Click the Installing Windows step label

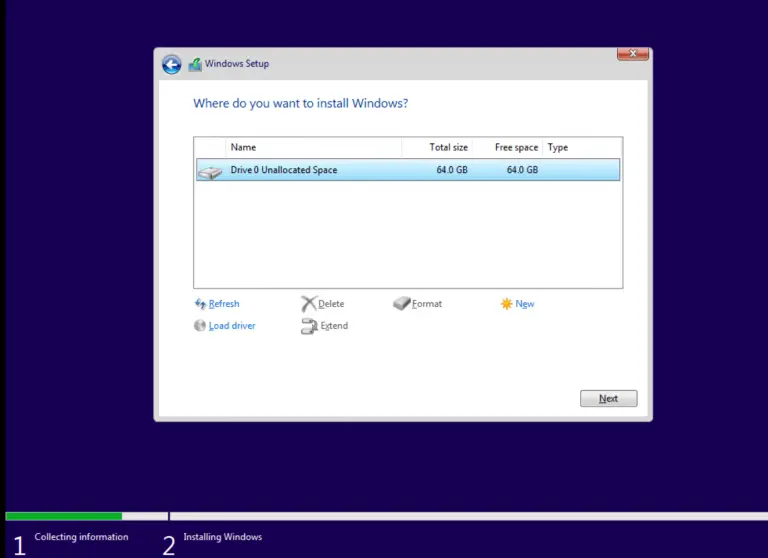click(222, 537)
